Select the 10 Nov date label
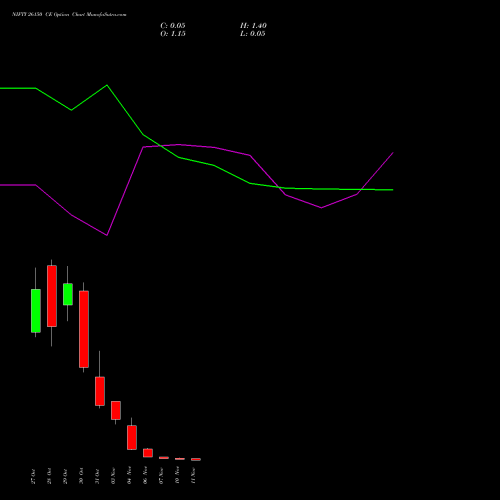 point(177,476)
